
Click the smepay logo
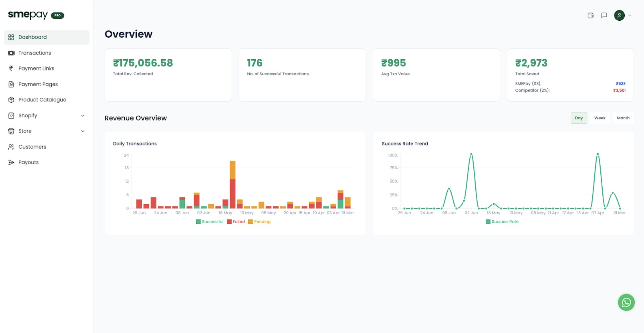coord(28,15)
